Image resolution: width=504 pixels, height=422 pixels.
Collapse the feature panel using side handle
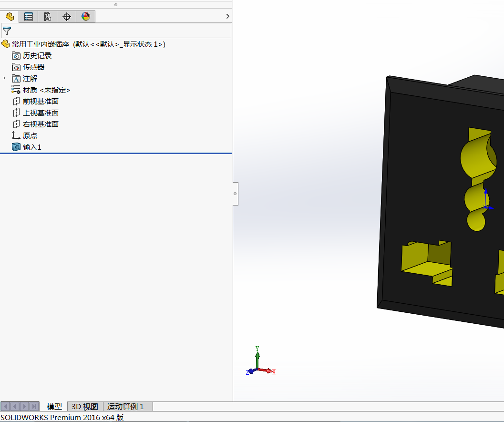click(235, 194)
